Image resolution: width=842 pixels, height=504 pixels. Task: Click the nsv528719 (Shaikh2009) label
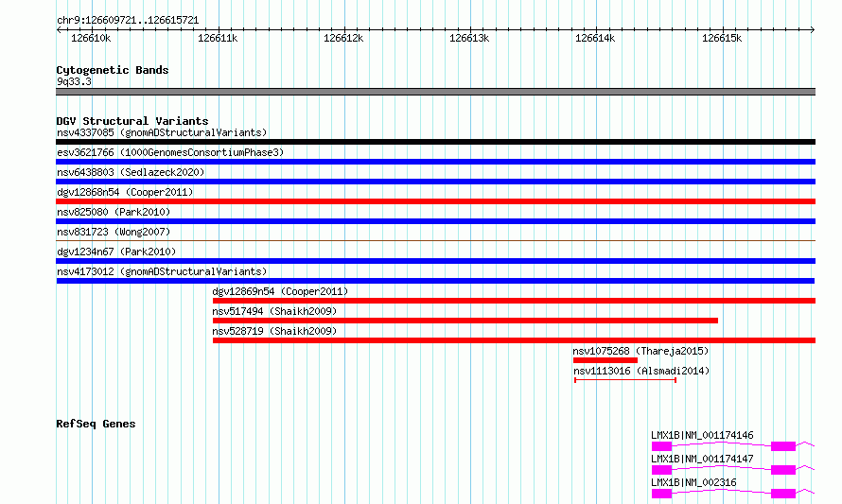(x=274, y=331)
